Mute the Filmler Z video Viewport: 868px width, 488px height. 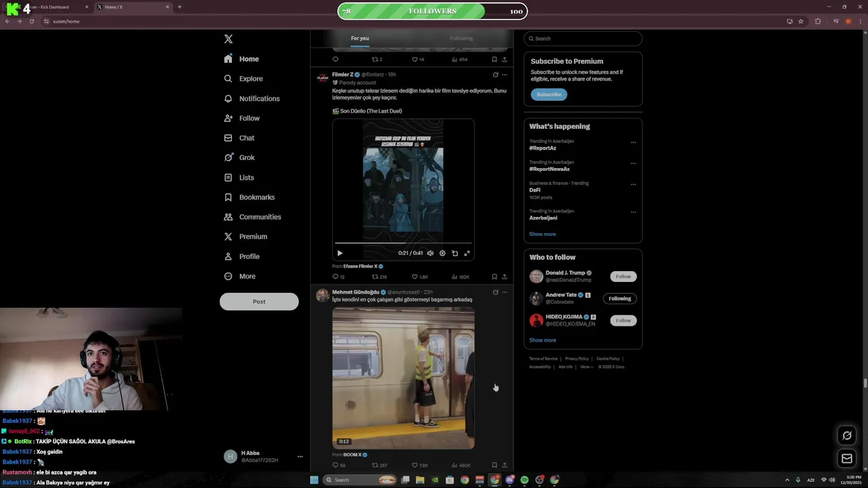pyautogui.click(x=430, y=253)
